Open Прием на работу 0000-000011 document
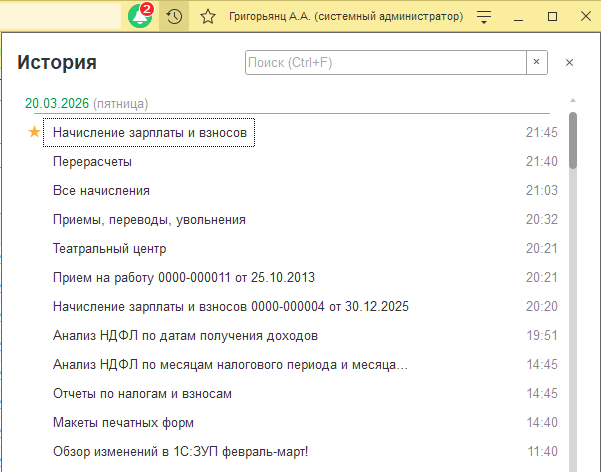Screen dimensions: 601x472 [184, 277]
